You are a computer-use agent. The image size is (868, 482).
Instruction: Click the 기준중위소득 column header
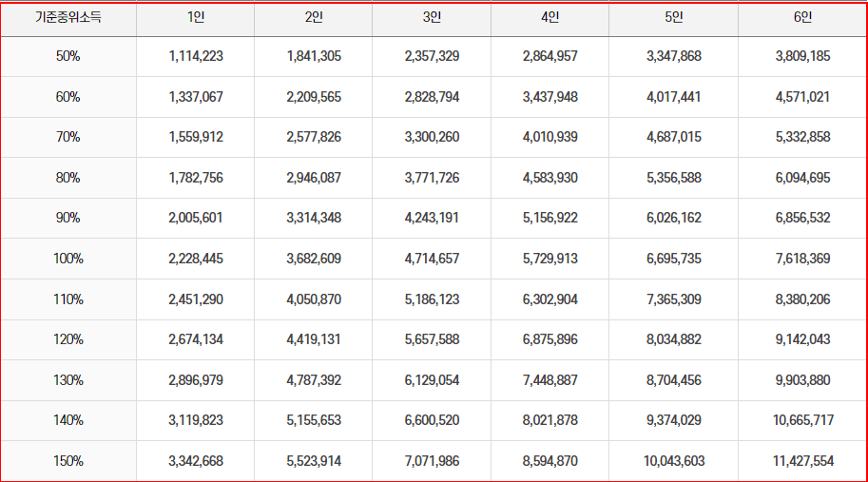point(68,18)
